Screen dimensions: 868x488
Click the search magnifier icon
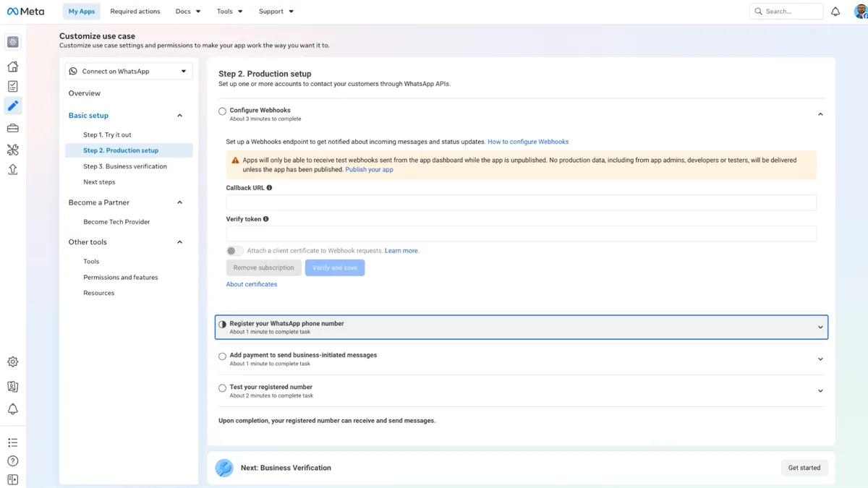758,12
